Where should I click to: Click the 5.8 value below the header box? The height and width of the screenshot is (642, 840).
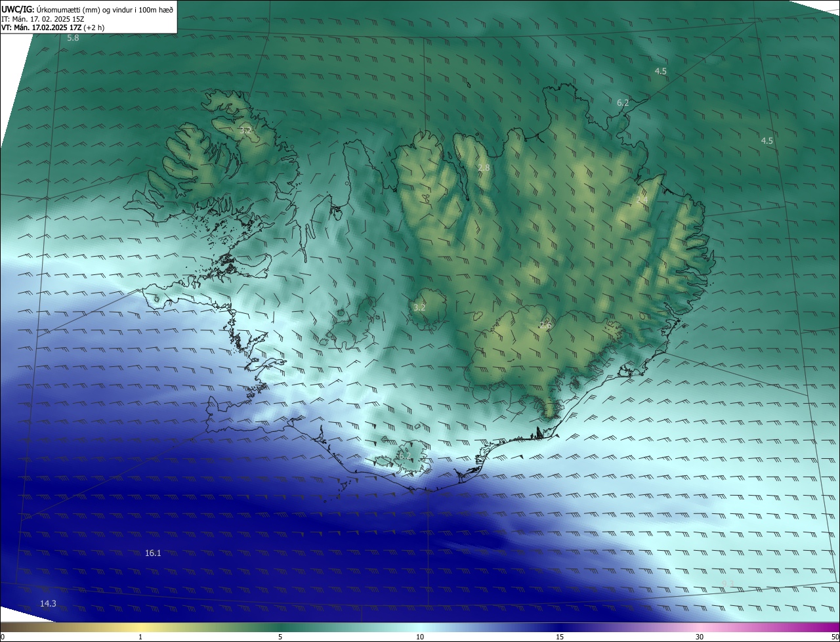click(73, 38)
